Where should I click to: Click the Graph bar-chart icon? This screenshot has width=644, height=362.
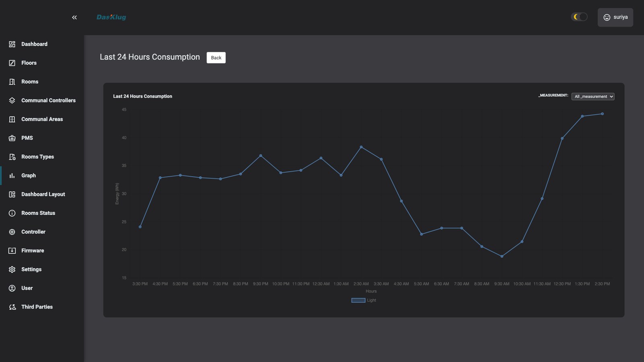[12, 175]
